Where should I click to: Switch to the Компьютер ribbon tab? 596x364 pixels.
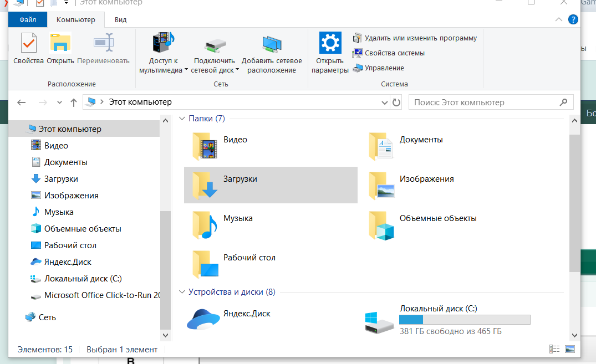coord(75,19)
